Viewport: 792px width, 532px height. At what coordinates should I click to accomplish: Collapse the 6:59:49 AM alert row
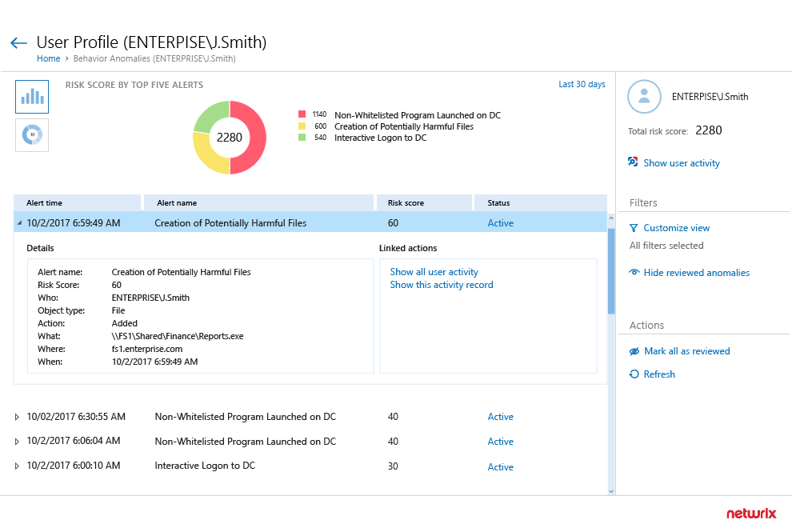click(x=19, y=223)
